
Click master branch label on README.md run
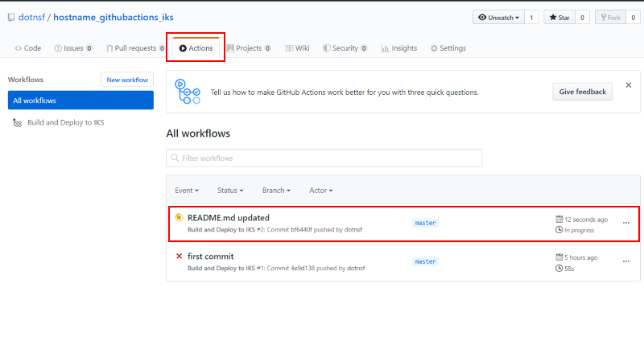(x=425, y=223)
